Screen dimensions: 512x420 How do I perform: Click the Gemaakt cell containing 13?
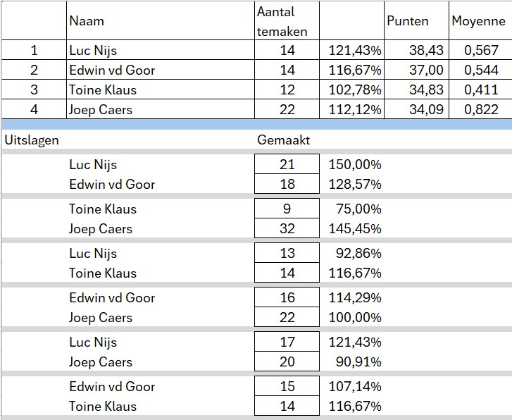[287, 254]
